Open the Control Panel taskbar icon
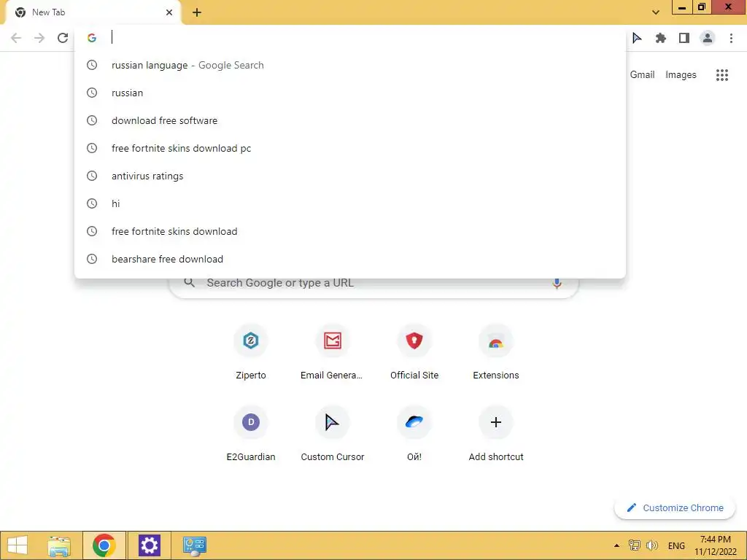 (x=194, y=545)
